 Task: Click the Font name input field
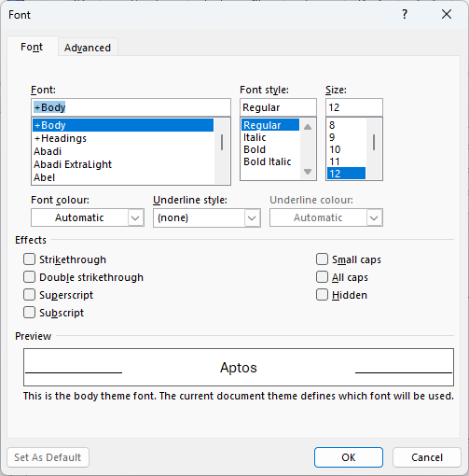(131, 107)
